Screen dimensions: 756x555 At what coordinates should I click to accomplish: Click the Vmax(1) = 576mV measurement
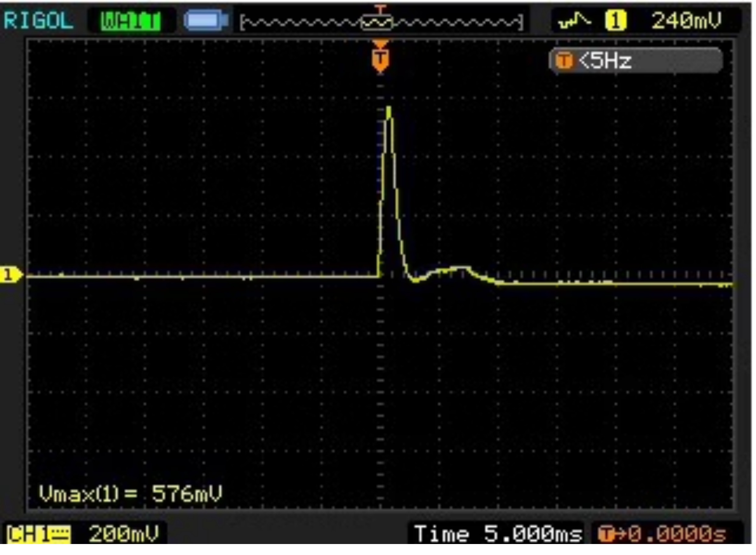pos(130,494)
